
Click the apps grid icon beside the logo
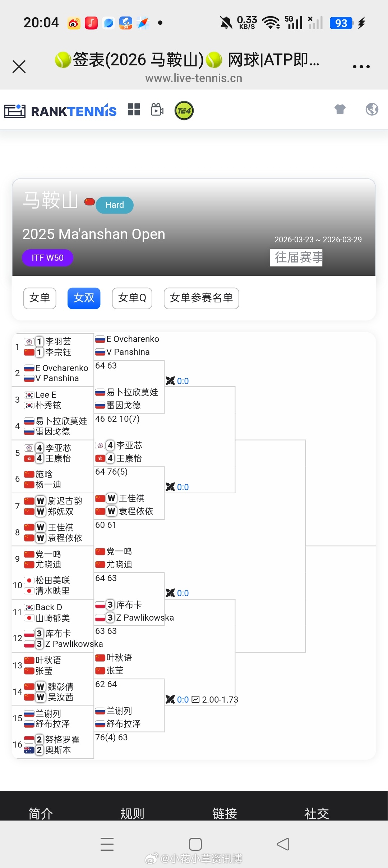point(134,110)
